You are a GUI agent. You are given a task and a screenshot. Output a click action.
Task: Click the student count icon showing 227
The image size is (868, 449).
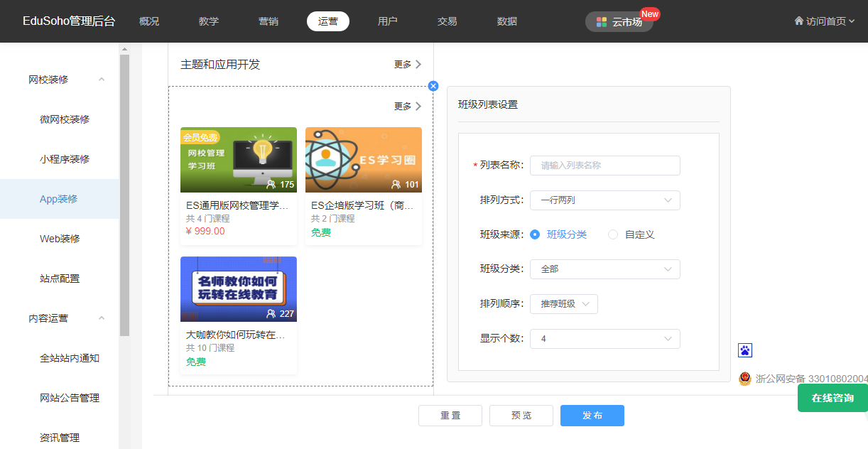(x=271, y=314)
